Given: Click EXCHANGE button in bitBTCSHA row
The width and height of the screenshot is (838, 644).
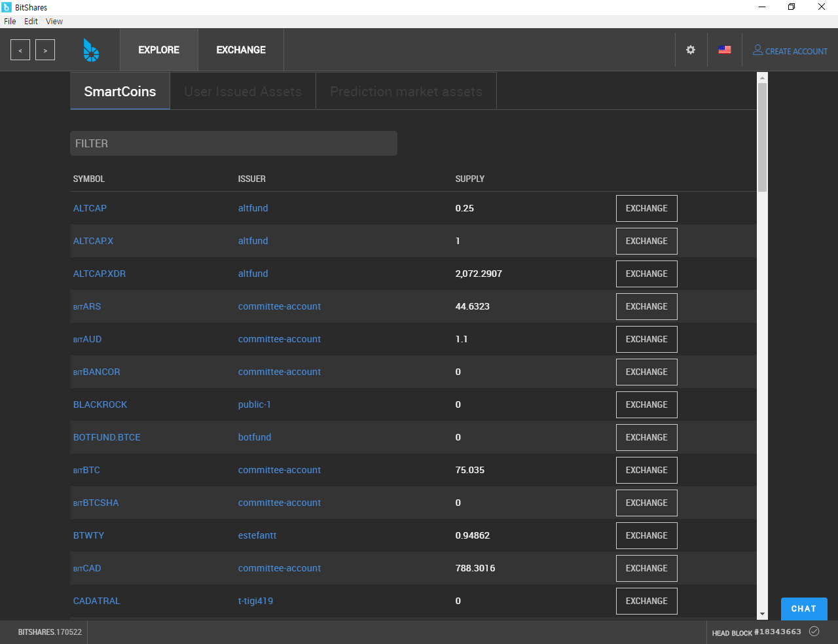Looking at the screenshot, I should [x=647, y=503].
